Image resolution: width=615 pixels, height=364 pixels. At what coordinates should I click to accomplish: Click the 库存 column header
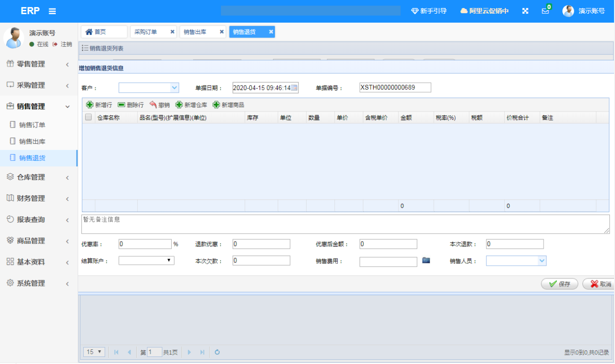pyautogui.click(x=262, y=118)
